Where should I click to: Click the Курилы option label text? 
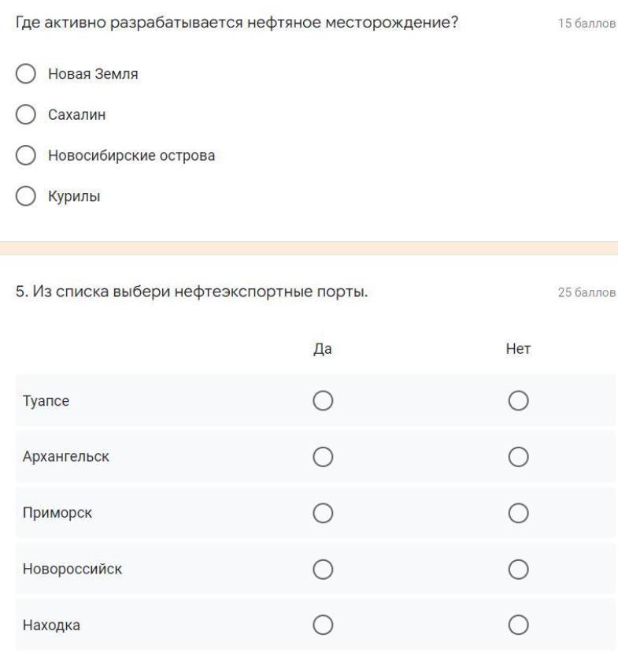75,196
